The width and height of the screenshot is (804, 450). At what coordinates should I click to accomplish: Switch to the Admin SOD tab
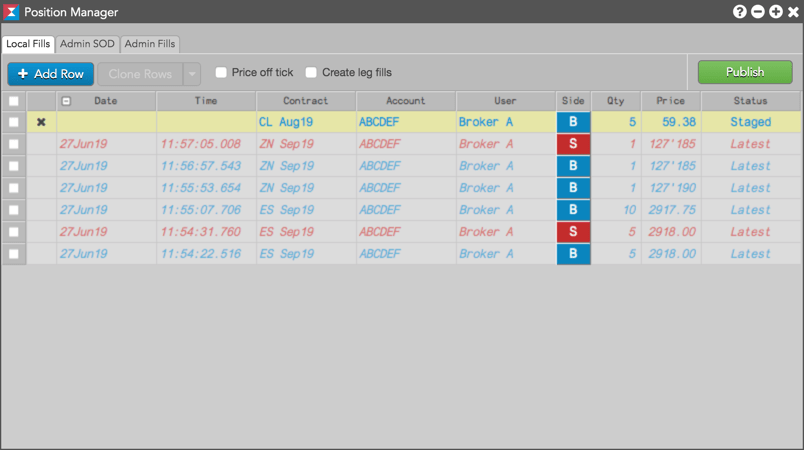click(x=87, y=44)
